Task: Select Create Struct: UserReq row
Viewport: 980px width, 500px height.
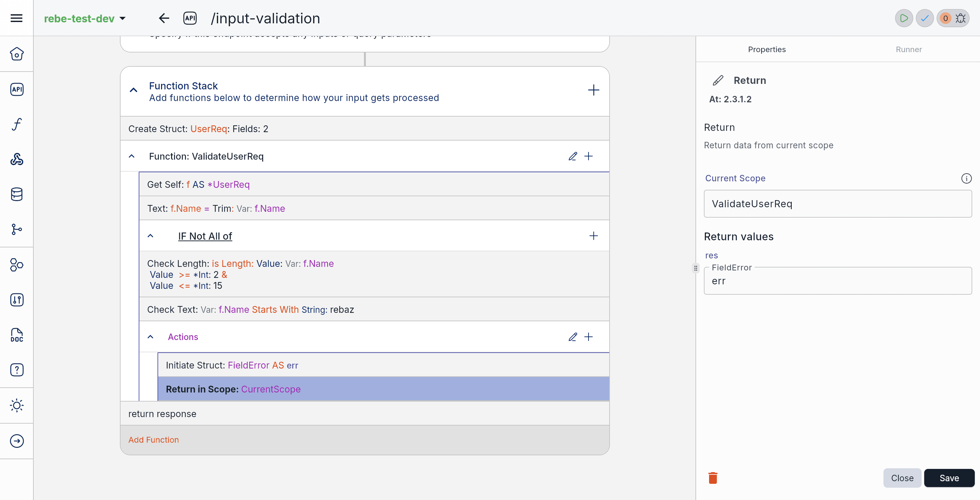Action: pyautogui.click(x=365, y=129)
